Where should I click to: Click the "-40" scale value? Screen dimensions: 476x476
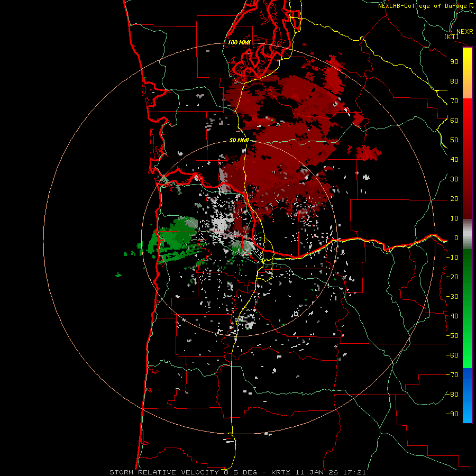[x=452, y=316]
